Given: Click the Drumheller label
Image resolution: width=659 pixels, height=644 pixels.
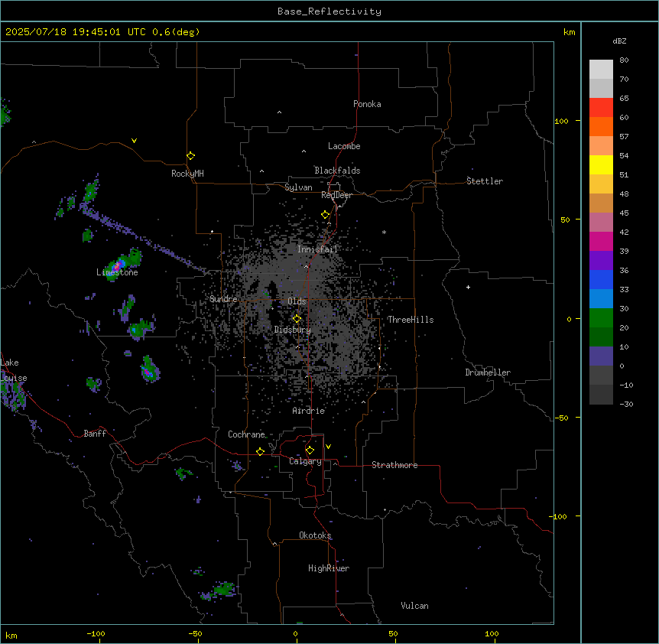Looking at the screenshot, I should [488, 372].
